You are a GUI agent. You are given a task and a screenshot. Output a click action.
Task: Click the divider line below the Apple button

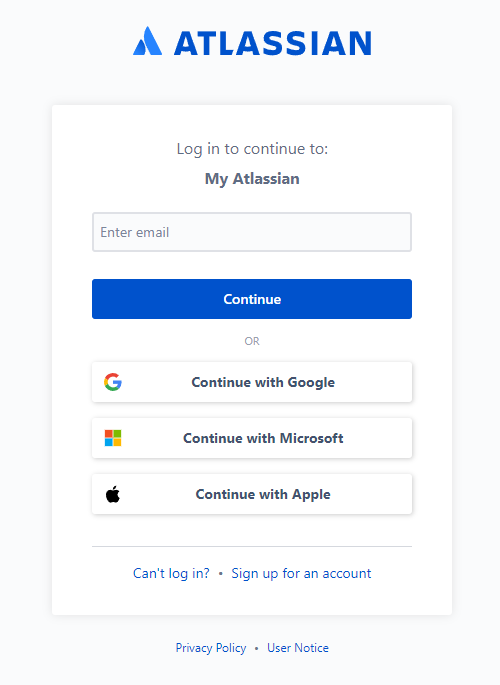click(252, 546)
